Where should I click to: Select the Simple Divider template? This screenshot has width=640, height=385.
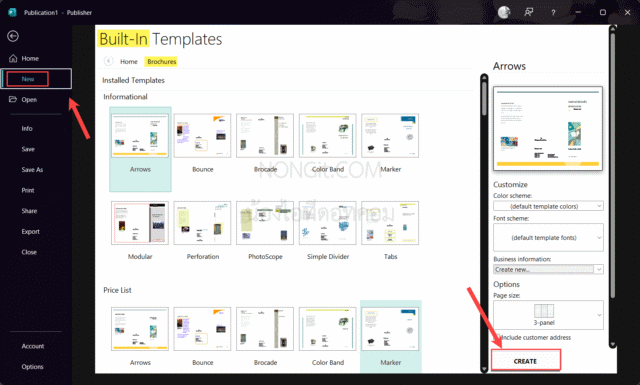[328, 230]
